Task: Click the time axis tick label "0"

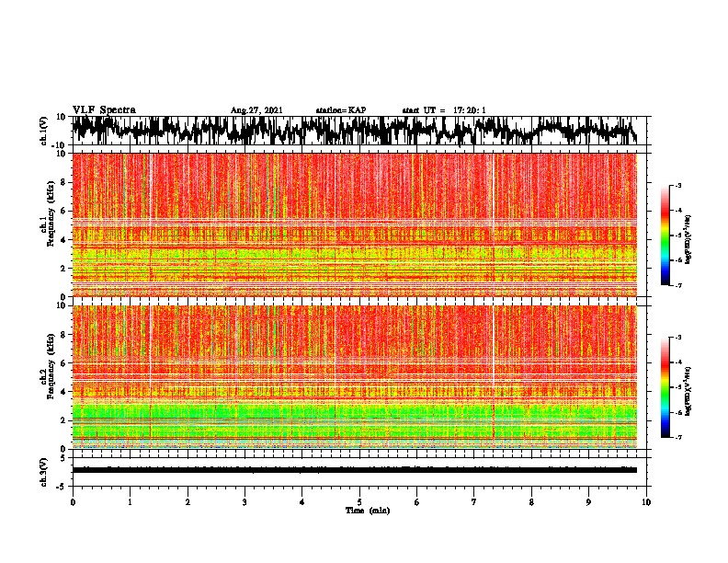Action: (x=73, y=502)
